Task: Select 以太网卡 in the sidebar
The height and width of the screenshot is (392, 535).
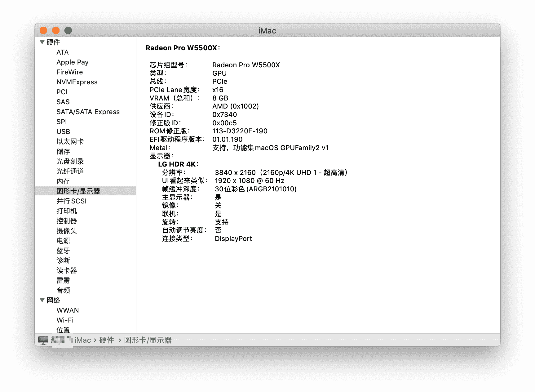Action: (70, 142)
